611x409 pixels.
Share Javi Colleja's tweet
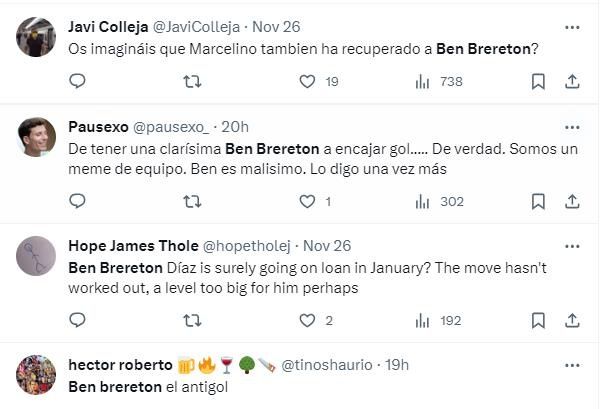572,82
